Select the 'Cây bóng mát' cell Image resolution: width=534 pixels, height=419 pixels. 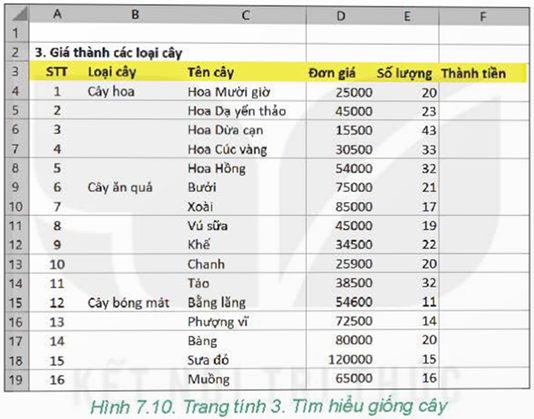[x=128, y=302]
